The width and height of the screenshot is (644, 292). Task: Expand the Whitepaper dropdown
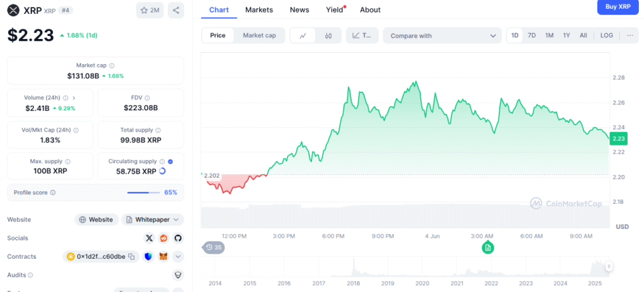152,220
